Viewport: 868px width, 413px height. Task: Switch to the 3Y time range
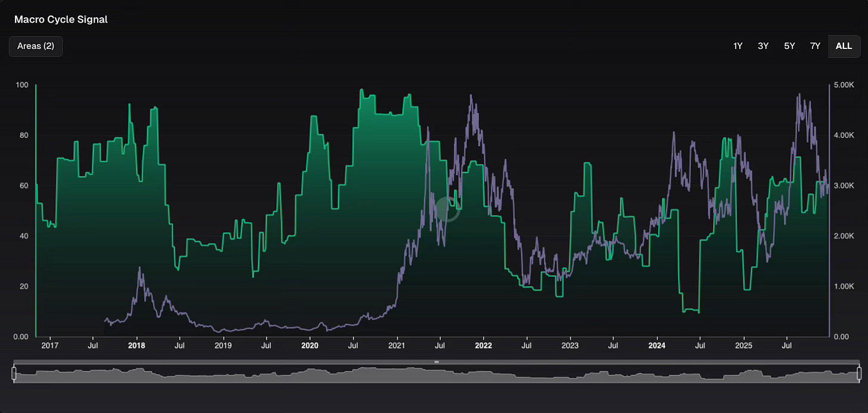click(763, 45)
